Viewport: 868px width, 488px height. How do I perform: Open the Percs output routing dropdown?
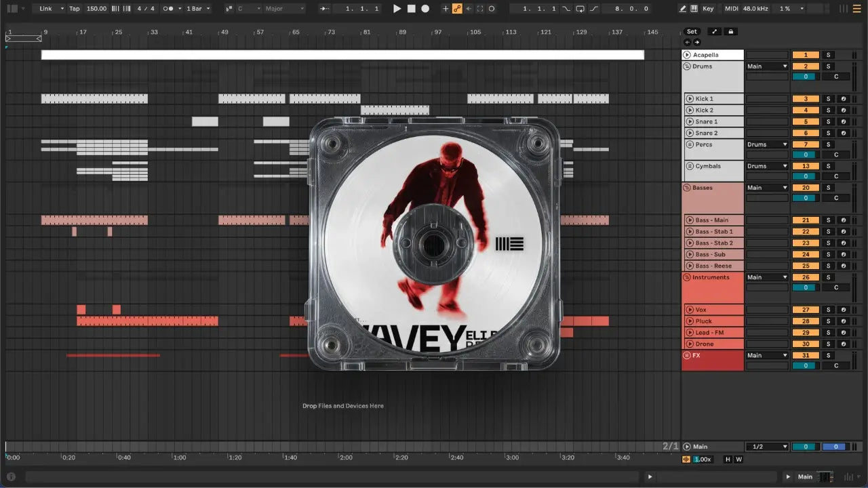(x=767, y=144)
